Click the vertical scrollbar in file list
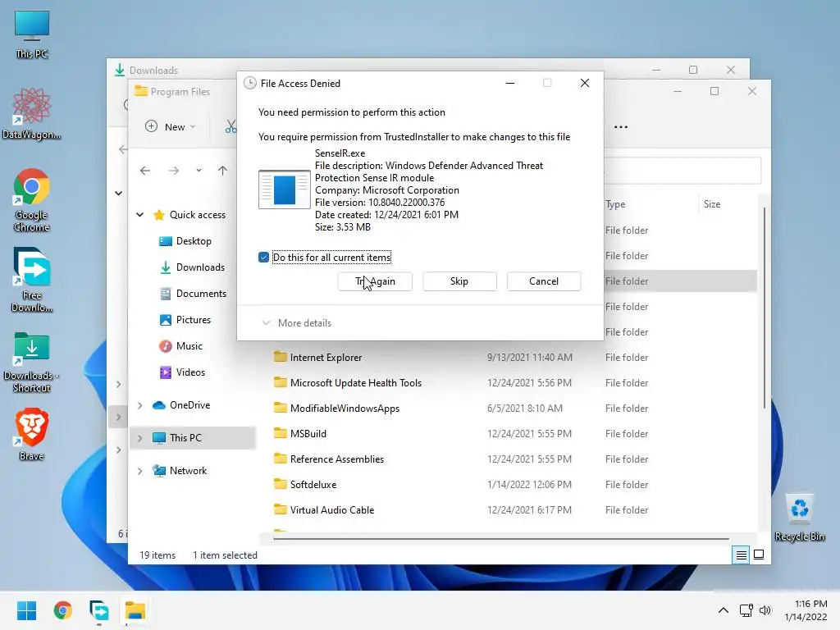840x630 pixels. tap(765, 308)
